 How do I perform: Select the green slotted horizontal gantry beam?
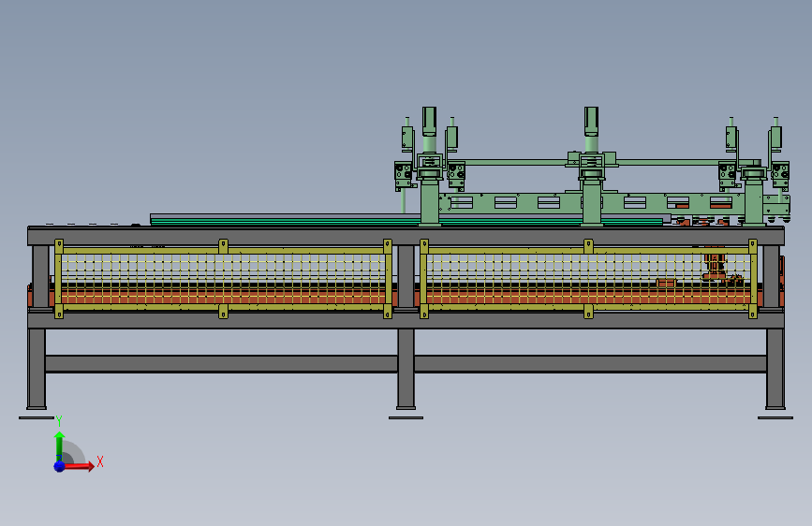590,202
